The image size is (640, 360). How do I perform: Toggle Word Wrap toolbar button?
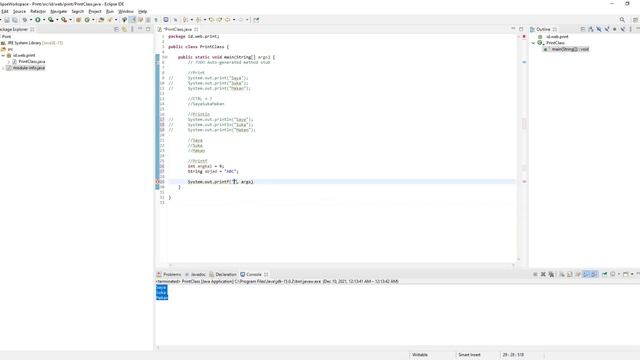pyautogui.click(x=141, y=20)
